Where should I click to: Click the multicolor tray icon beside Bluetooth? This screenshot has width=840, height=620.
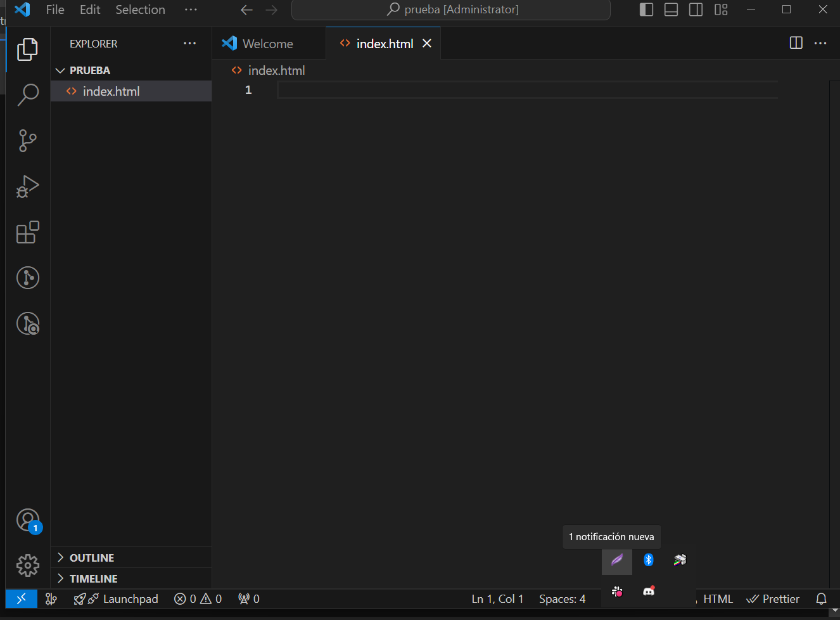[680, 560]
